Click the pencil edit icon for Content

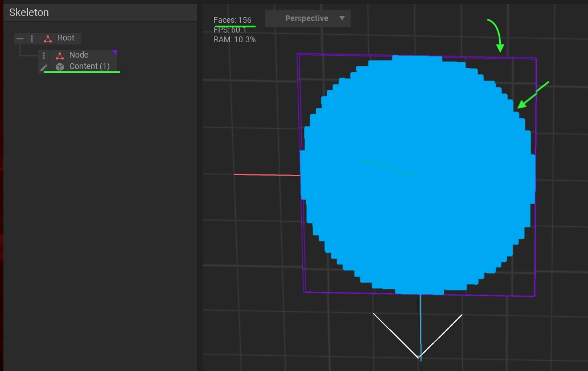point(44,67)
